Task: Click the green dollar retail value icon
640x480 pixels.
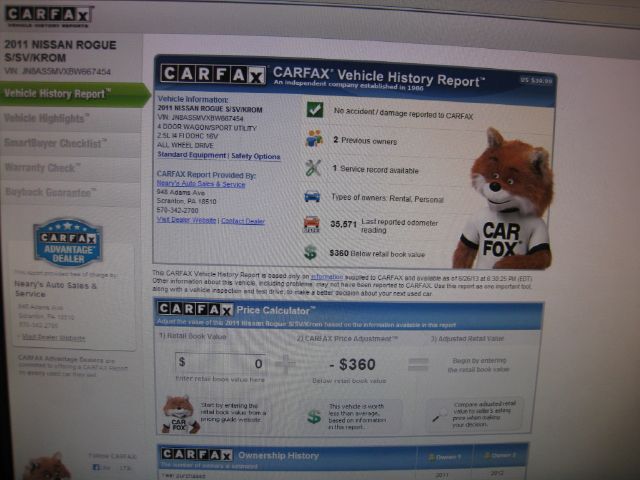Action: point(311,253)
